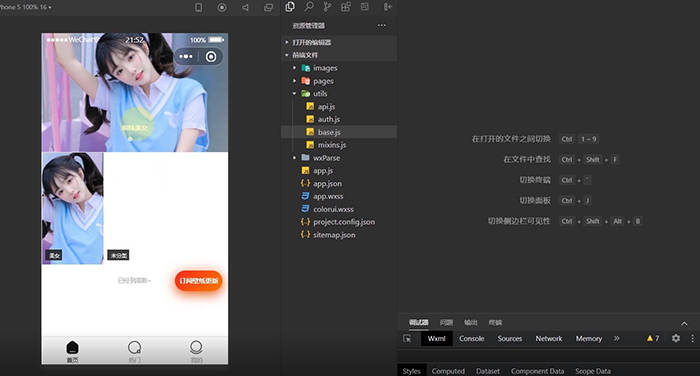Viewport: 700px width, 376px height.
Task: Click the record icon in simulator toolbar
Action: pyautogui.click(x=222, y=8)
